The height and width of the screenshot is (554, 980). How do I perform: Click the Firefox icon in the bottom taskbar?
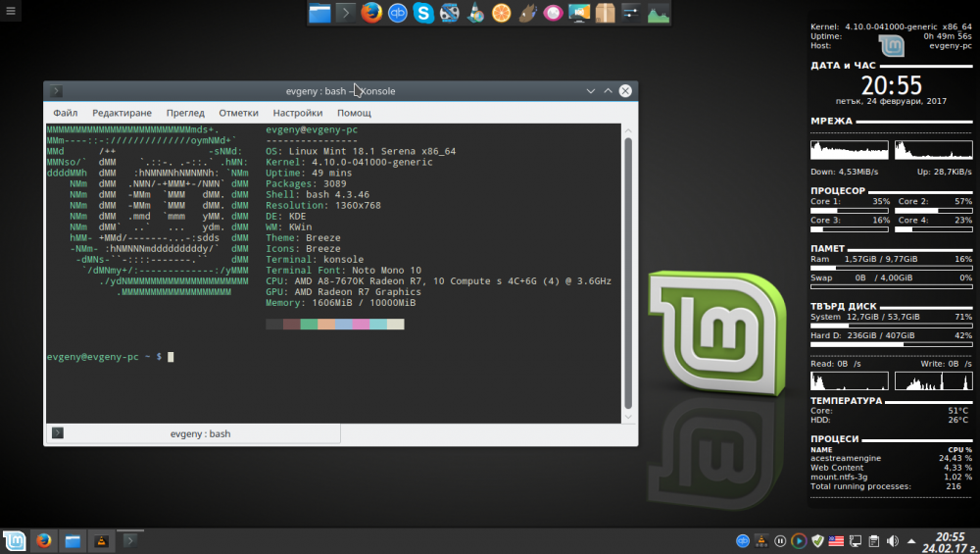43,541
